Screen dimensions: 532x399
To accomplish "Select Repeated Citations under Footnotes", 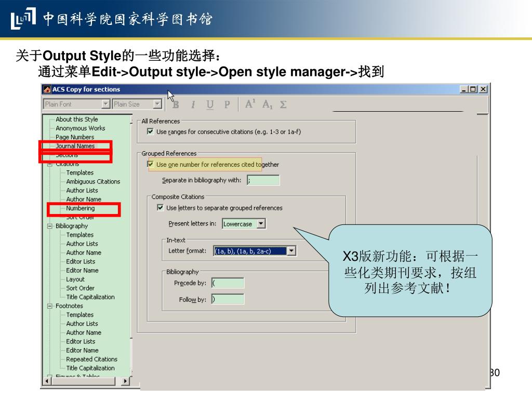I will (x=92, y=359).
